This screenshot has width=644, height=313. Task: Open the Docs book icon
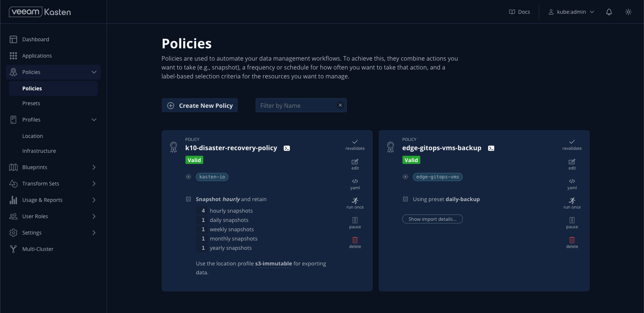point(512,12)
